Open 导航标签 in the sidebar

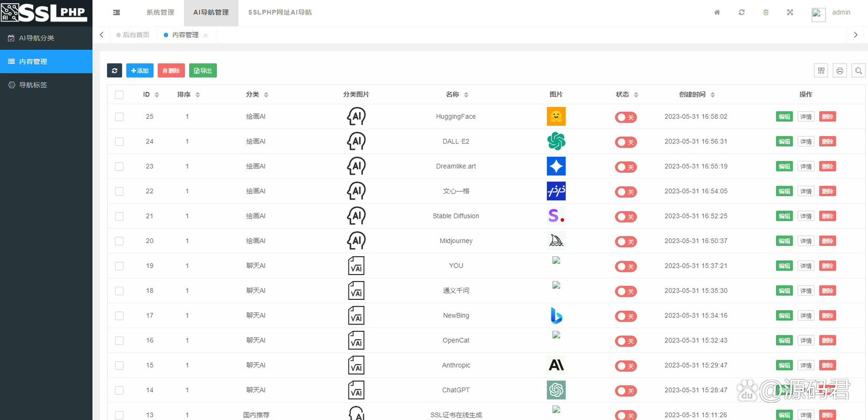point(46,85)
